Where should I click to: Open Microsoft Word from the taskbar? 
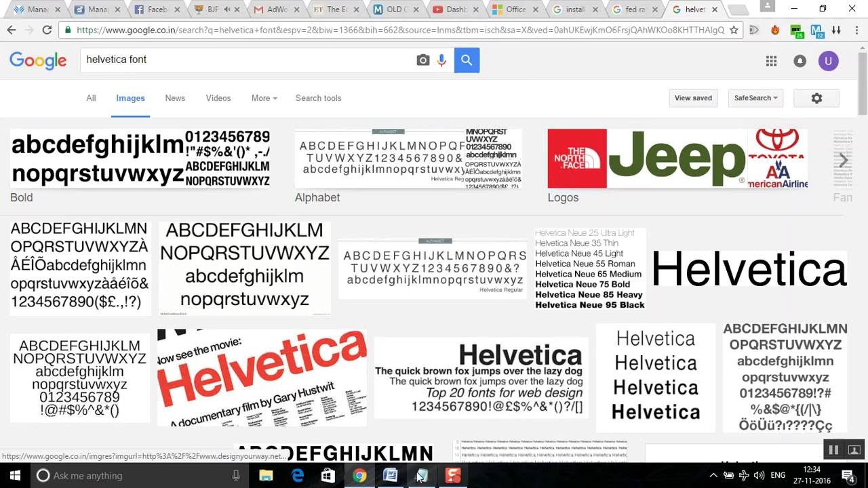(x=391, y=475)
